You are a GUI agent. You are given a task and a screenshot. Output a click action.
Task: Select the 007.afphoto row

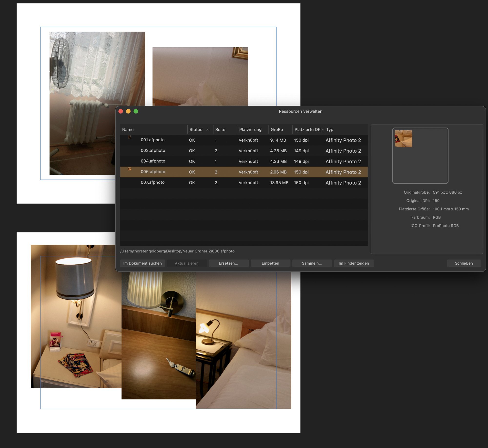pos(244,183)
